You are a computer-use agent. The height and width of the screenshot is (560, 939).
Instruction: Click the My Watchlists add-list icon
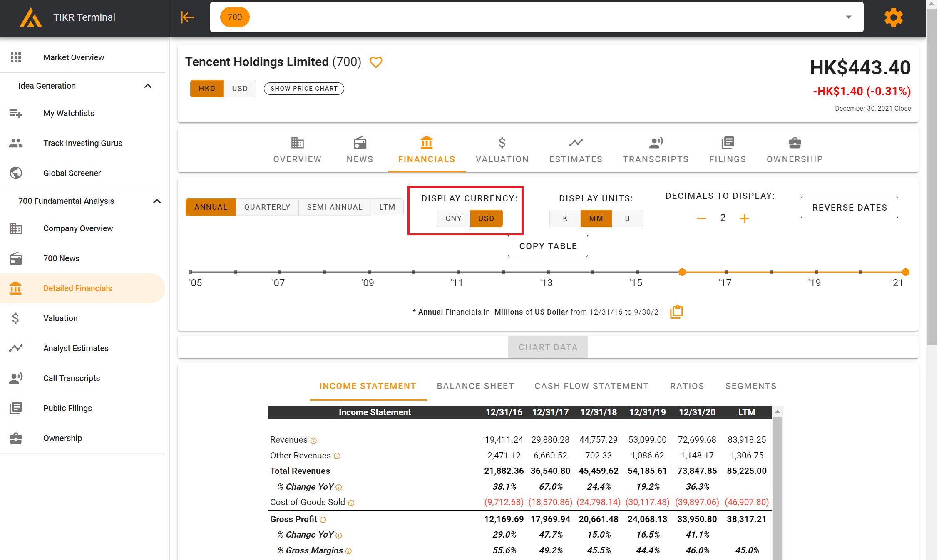click(16, 113)
